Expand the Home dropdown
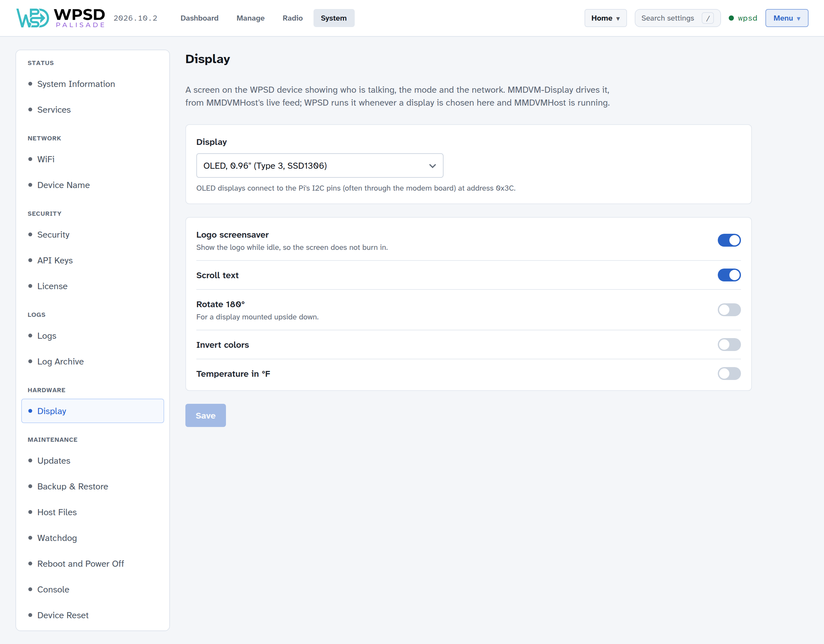 605,18
